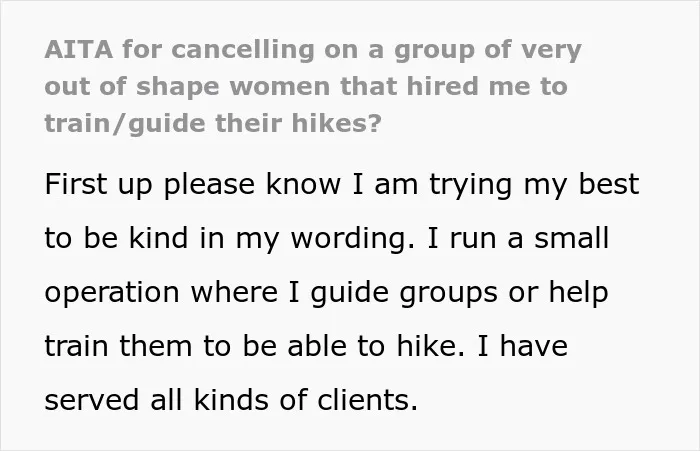
Task: Click the word "served" in the last line
Action: pyautogui.click(x=92, y=400)
